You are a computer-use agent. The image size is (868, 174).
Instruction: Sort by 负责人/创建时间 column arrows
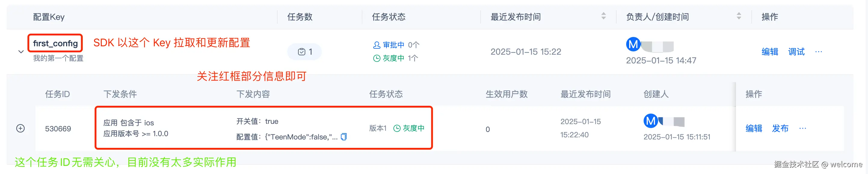739,16
